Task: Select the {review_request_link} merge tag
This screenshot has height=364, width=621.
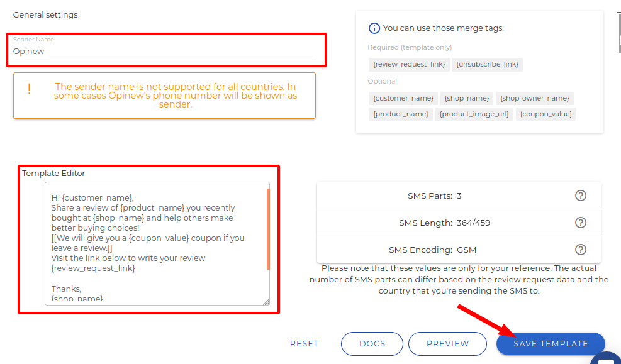Action: [x=409, y=65]
